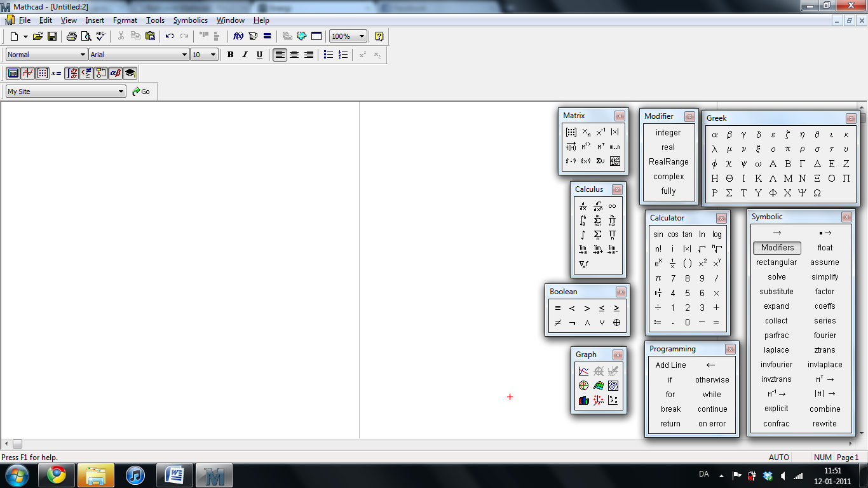Open Print Preview from the toolbar
Viewport: 868px width, 488px height.
coord(86,36)
